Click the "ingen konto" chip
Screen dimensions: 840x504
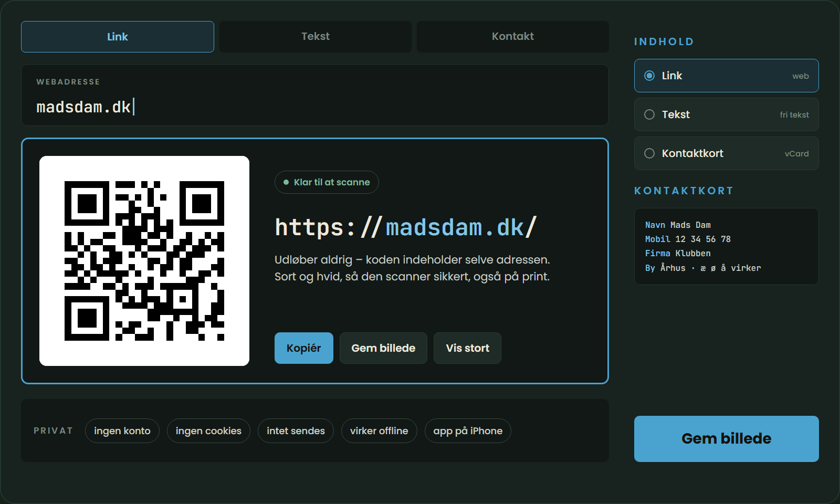point(122,431)
